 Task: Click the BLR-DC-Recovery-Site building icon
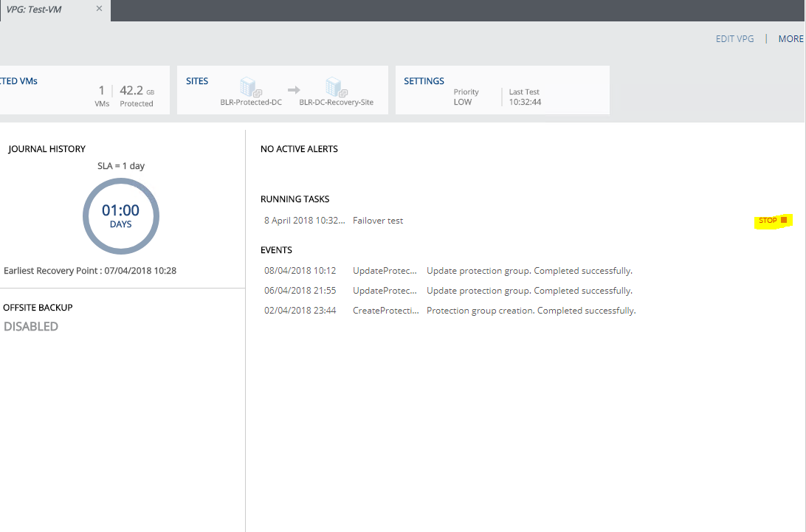coord(336,88)
